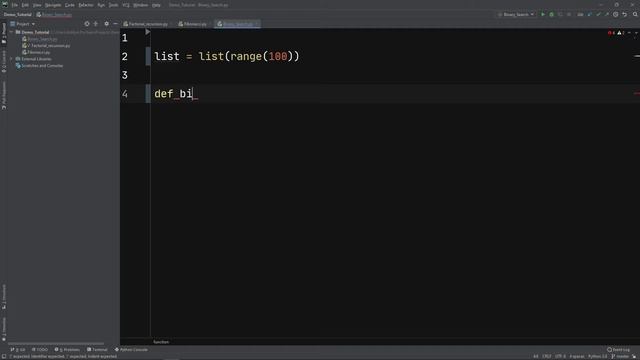Open the Code menu
The width and height of the screenshot is (640, 360).
point(70,5)
